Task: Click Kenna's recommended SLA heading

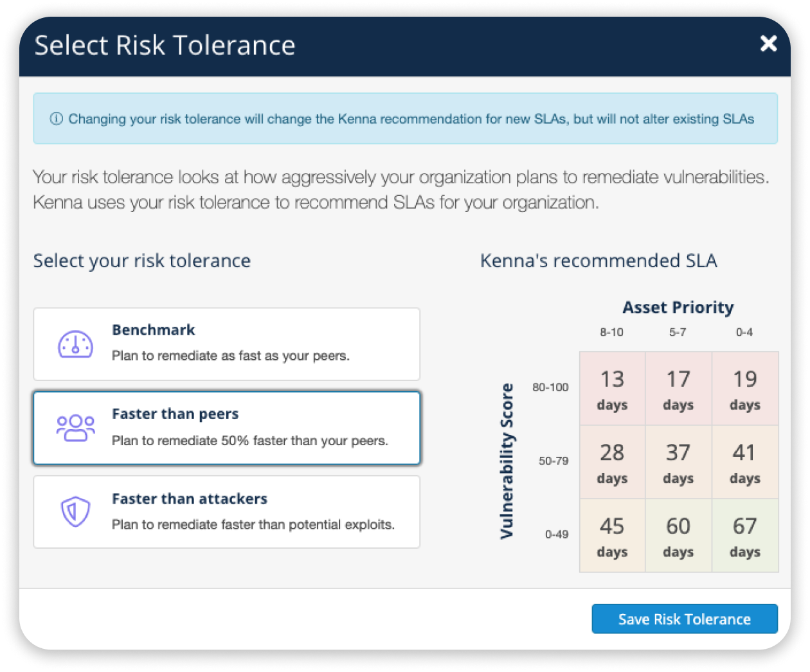Action: pos(599,261)
